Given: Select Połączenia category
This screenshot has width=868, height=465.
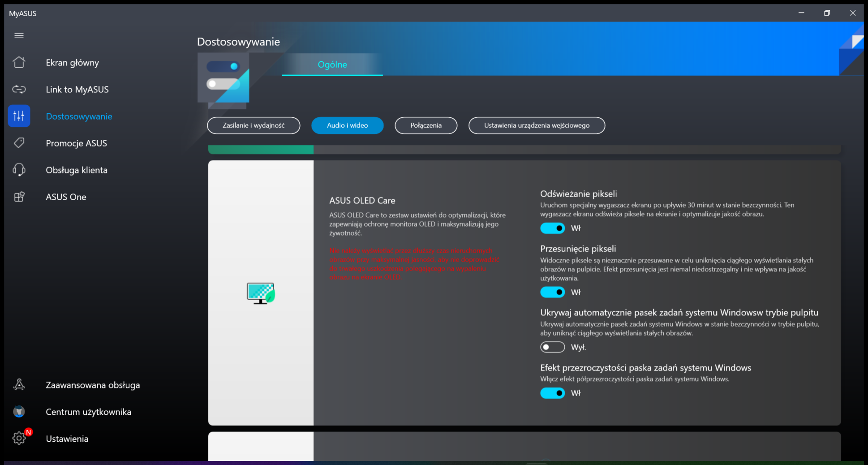Looking at the screenshot, I should pos(426,125).
